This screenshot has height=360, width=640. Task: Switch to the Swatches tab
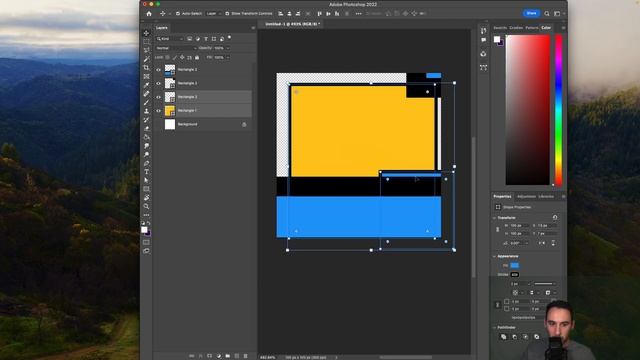[500, 28]
